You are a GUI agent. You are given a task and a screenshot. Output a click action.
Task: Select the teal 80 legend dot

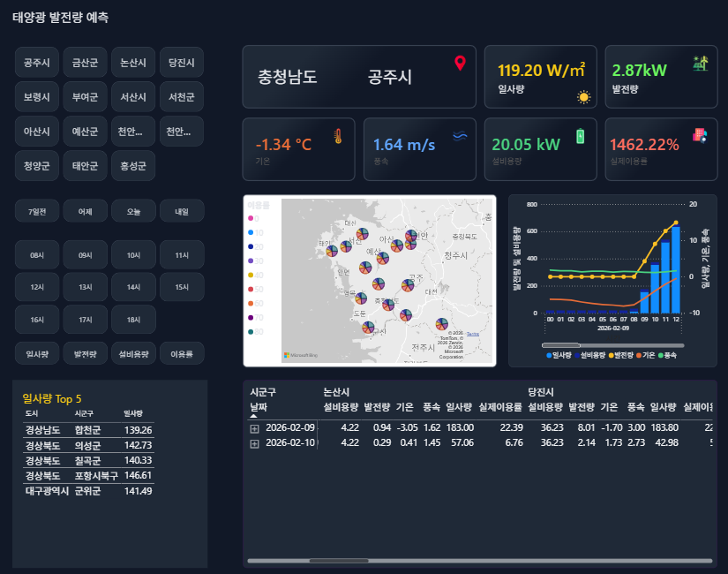(x=251, y=332)
